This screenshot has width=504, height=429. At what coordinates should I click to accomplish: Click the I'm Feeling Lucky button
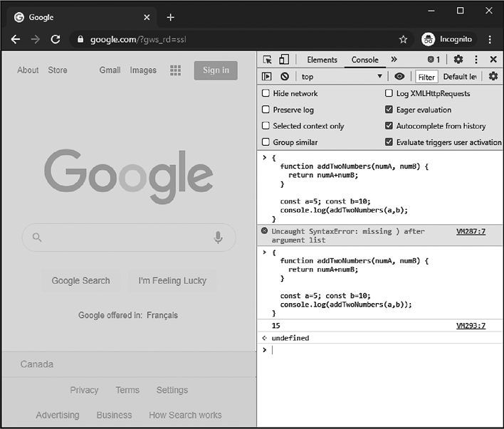point(172,280)
